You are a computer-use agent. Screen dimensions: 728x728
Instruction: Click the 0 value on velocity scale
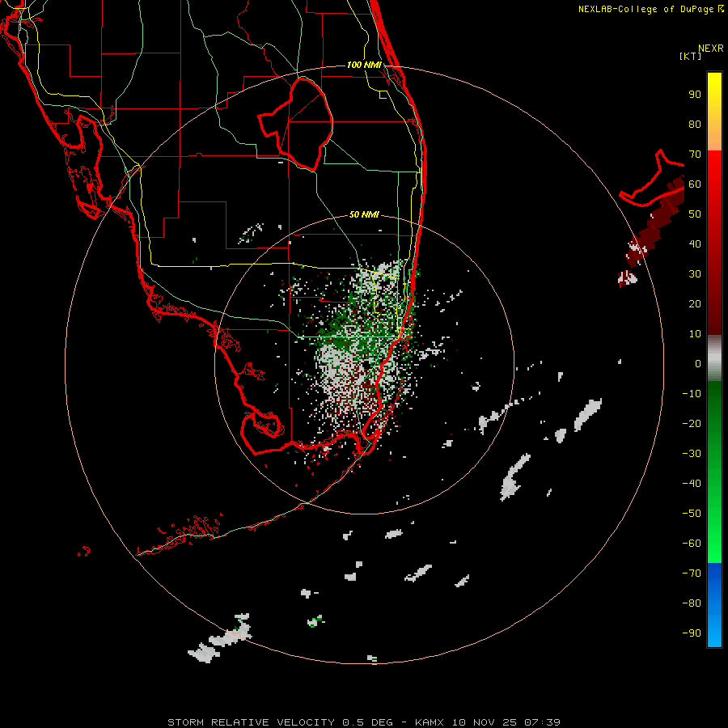coord(698,364)
